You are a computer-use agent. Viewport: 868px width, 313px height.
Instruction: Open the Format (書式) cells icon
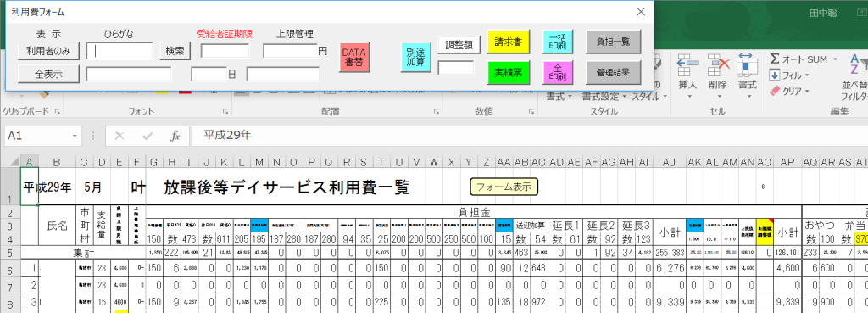click(x=748, y=65)
